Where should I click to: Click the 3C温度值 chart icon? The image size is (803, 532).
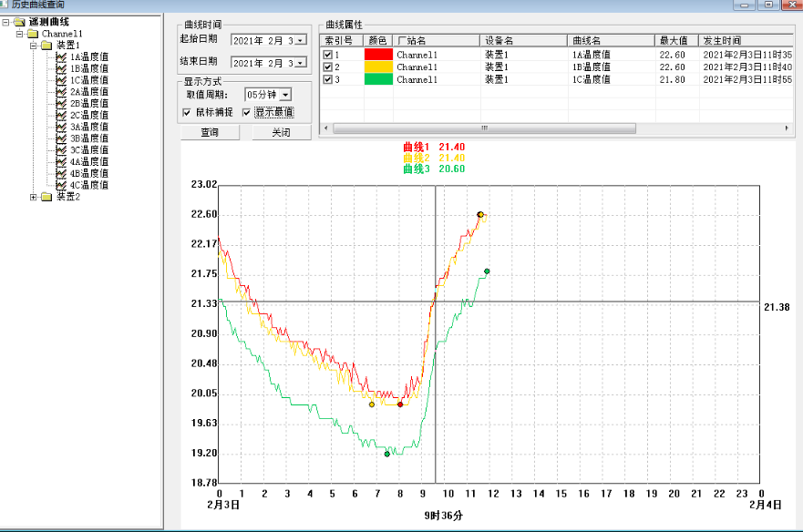pos(62,150)
